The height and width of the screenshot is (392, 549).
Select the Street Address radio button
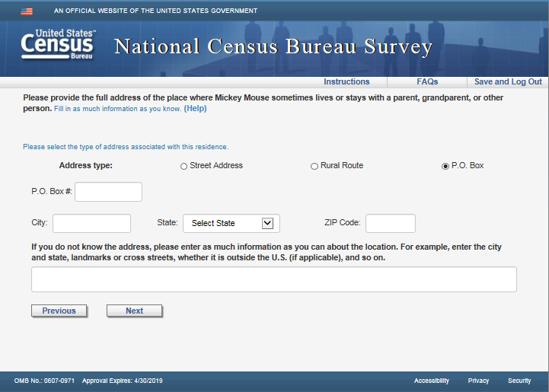click(184, 166)
